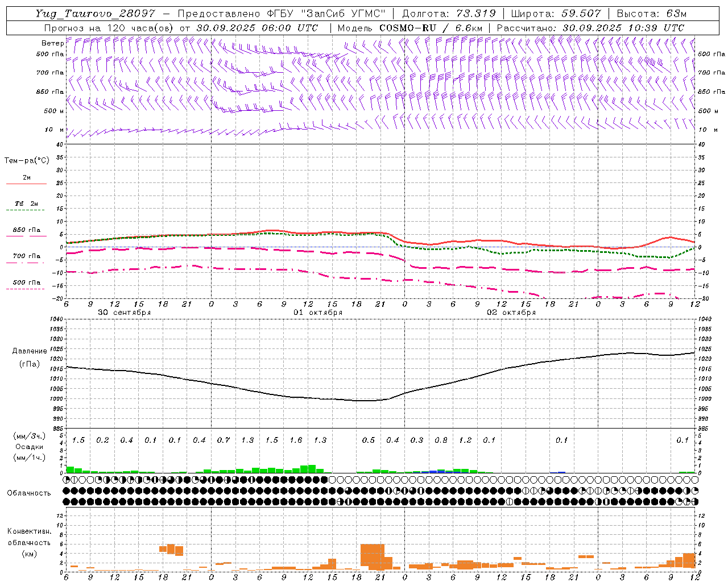Click the 01 октября date label
The height and width of the screenshot is (582, 728).
318,313
